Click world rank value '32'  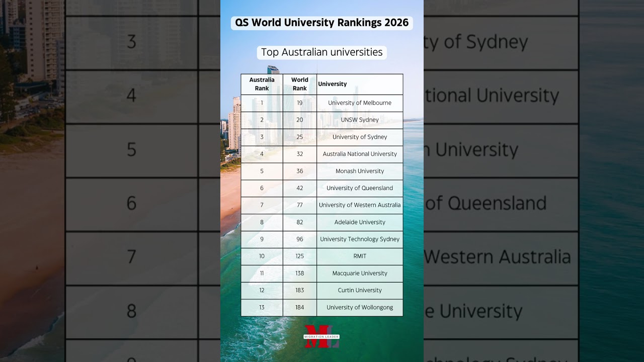tap(300, 154)
